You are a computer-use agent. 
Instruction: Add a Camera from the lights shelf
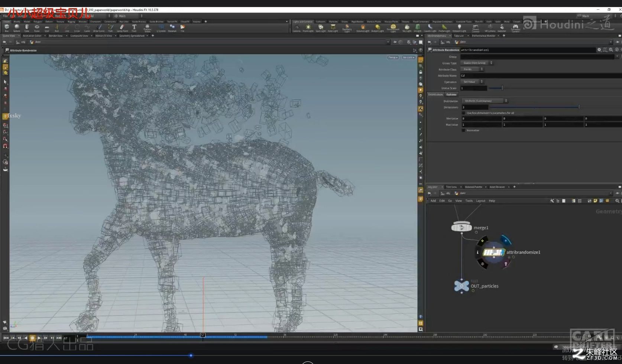pos(297,28)
